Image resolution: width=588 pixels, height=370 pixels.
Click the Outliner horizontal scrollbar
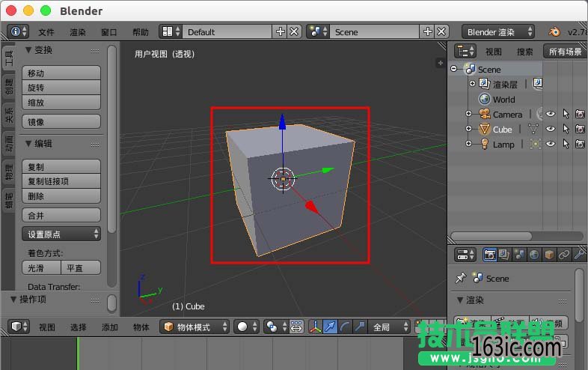point(491,236)
